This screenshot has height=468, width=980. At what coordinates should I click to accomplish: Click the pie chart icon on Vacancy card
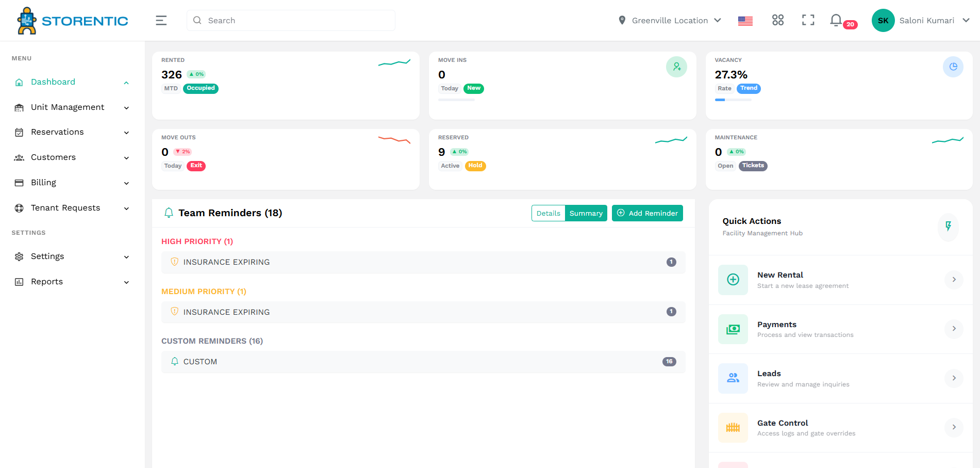(953, 67)
